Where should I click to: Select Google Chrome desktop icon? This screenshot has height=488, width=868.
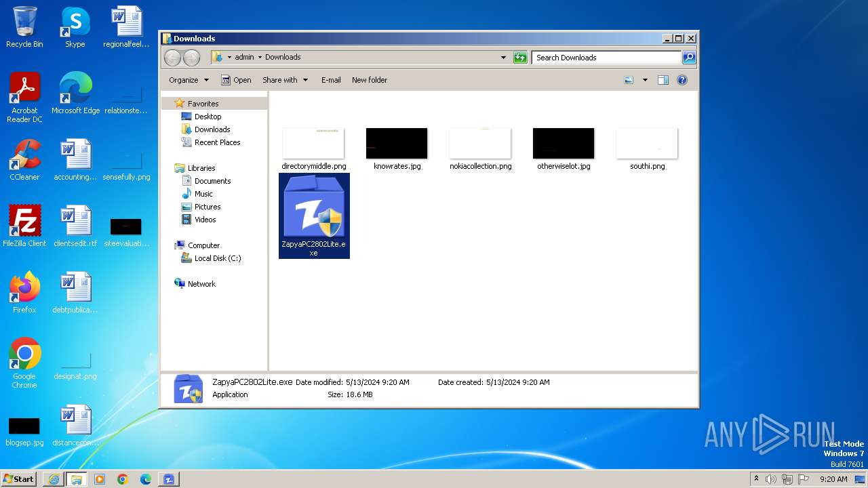pos(24,363)
